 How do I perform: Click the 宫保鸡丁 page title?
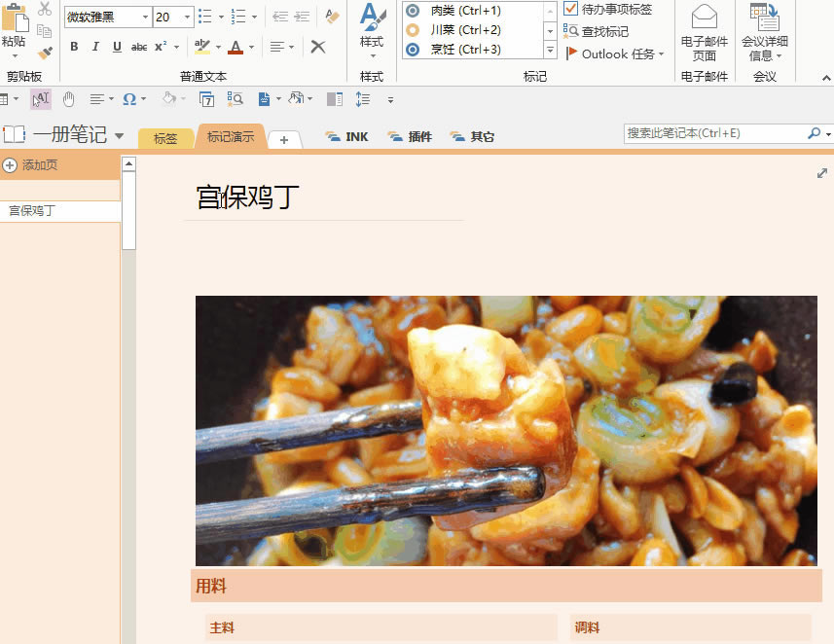248,197
